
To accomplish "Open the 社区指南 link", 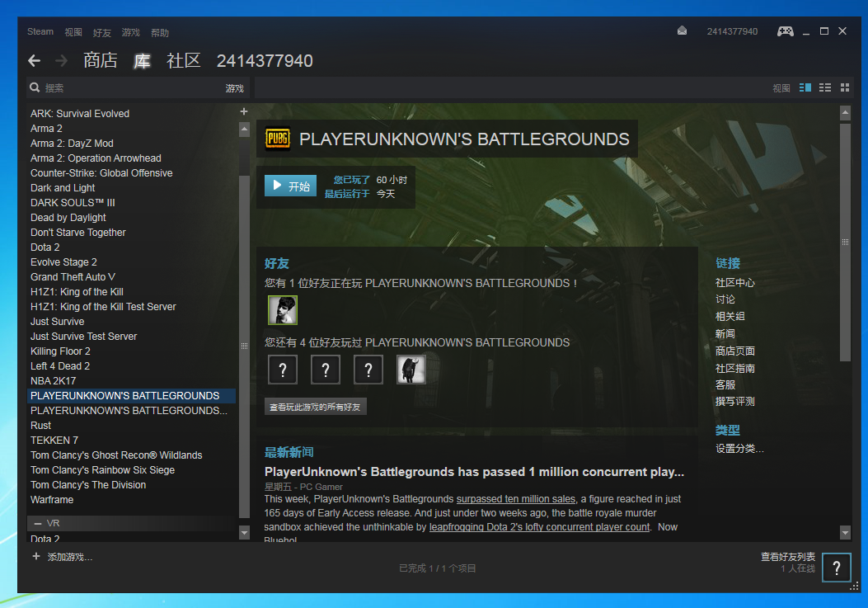I will click(x=735, y=368).
